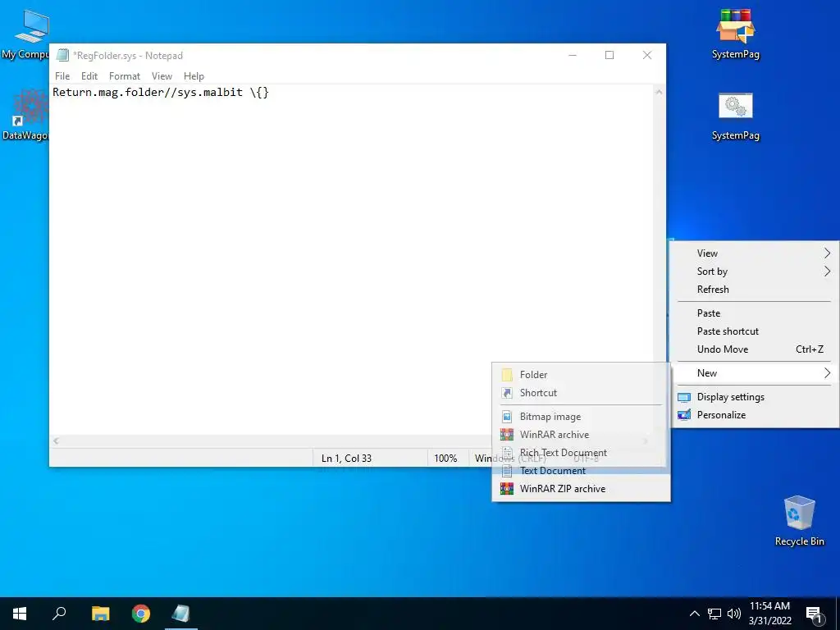
Task: Open the notification center icon
Action: click(814, 614)
